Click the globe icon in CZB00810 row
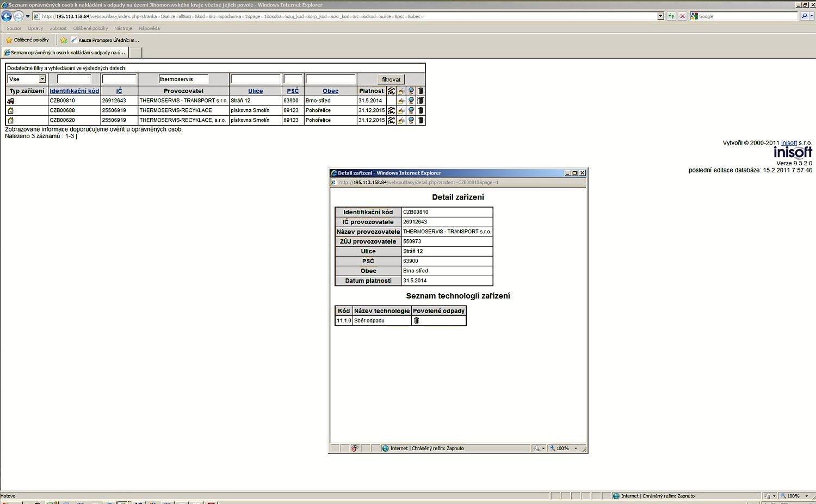Viewport: 816px width, 504px height. [x=411, y=101]
